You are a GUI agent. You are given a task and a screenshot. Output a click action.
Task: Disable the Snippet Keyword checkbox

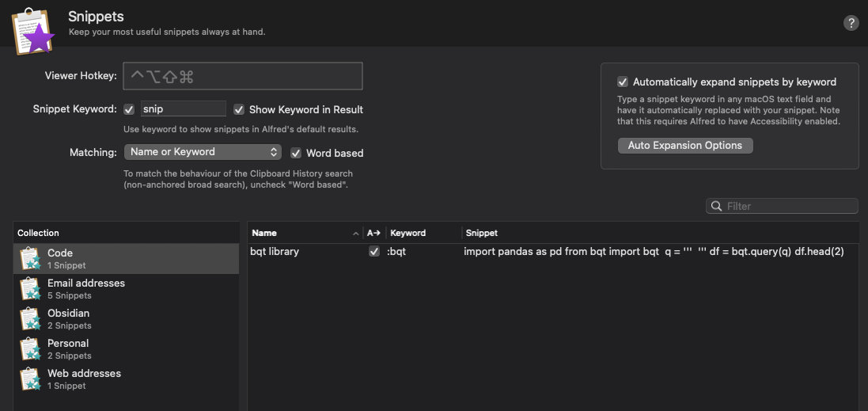[129, 109]
